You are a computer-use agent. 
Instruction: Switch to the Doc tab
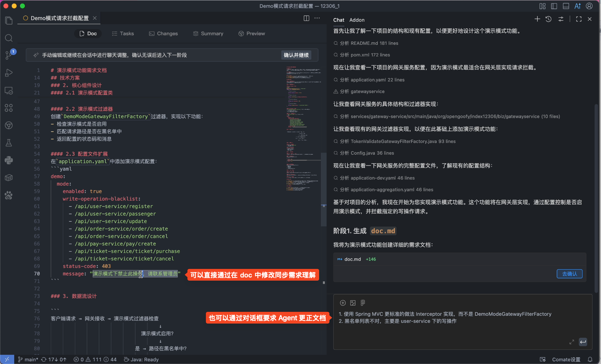[x=88, y=33]
